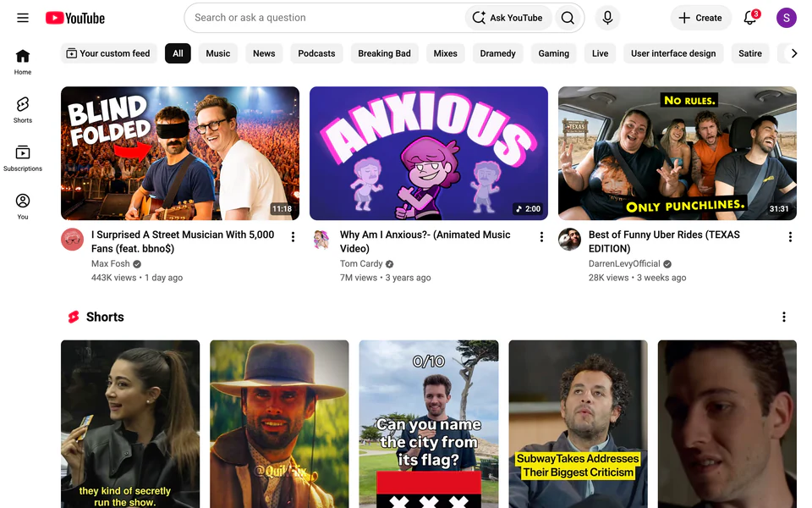The height and width of the screenshot is (508, 812).
Task: Select the Music filter chip
Action: 218,53
